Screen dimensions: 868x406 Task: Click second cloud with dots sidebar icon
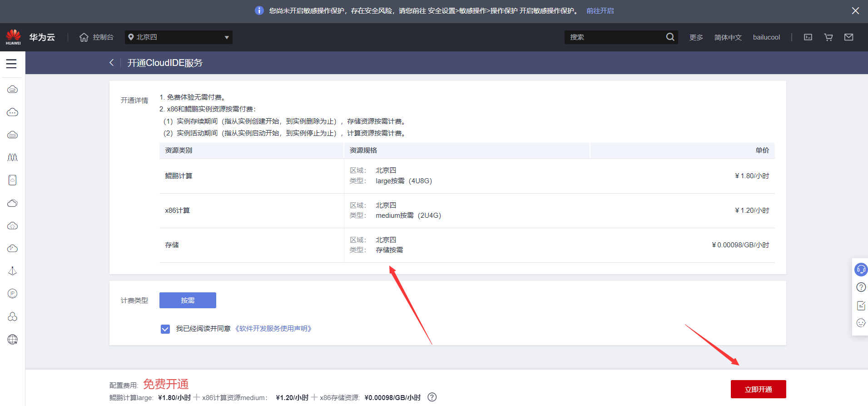(13, 112)
